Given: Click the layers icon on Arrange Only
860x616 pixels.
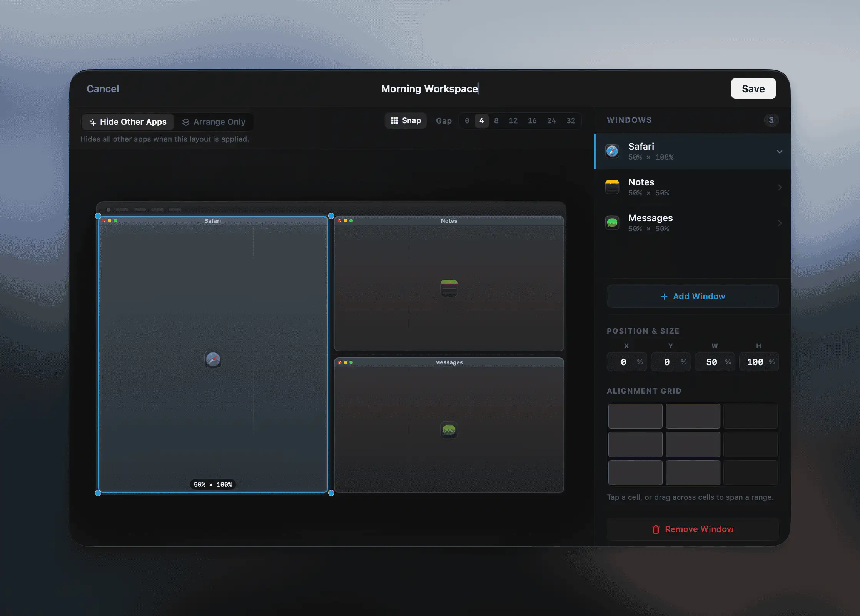Looking at the screenshot, I should coord(186,122).
